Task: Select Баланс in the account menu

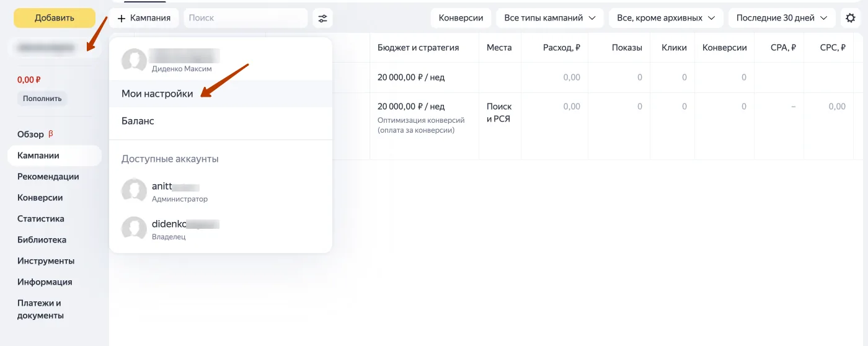Action: tap(221, 121)
